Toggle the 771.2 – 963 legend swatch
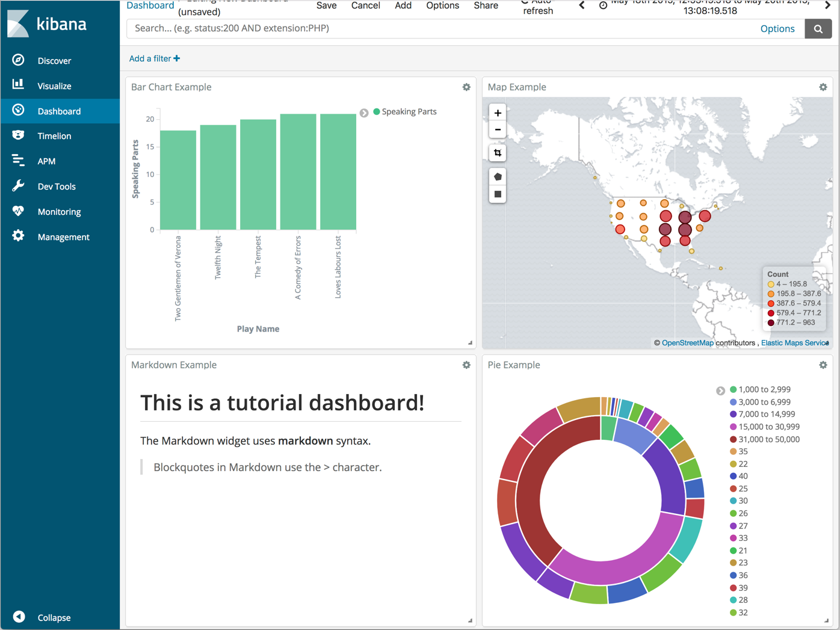 [x=771, y=323]
